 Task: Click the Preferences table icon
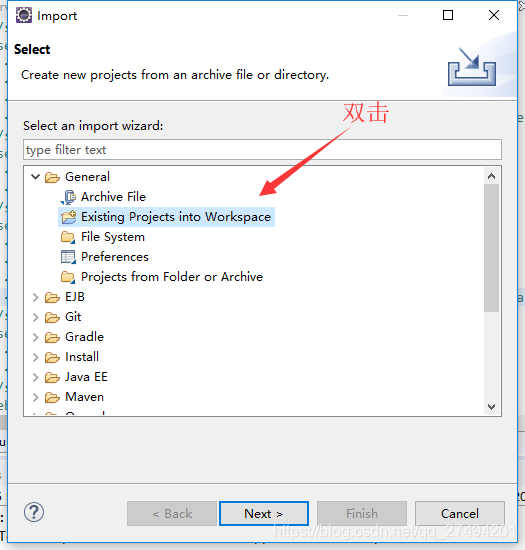[x=68, y=257]
